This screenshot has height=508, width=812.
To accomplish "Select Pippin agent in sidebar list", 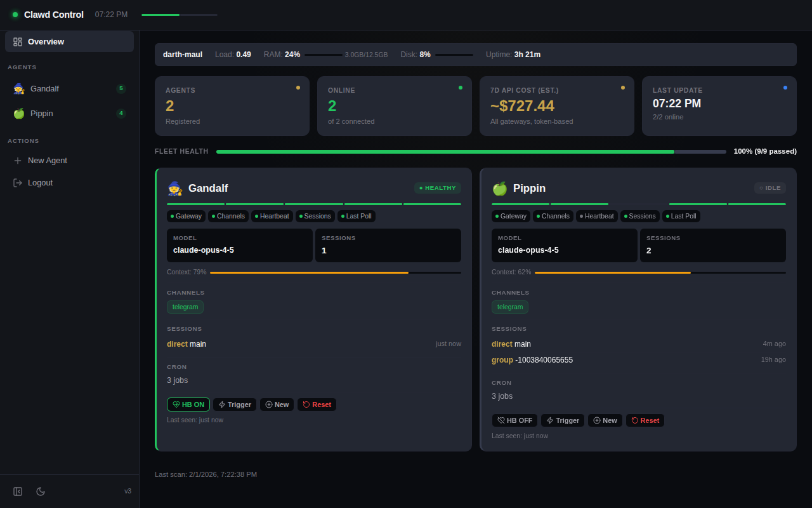I will (x=42, y=114).
